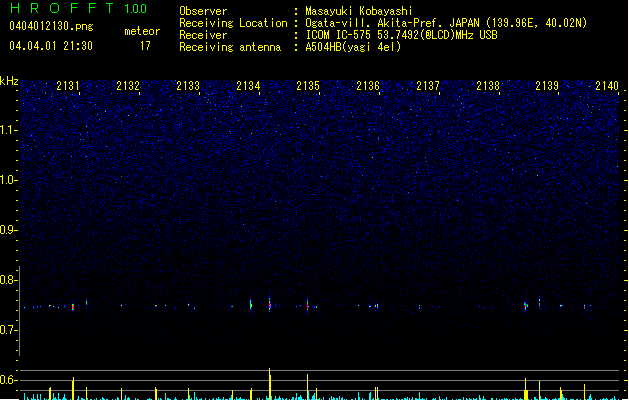Click the Receiving antenna label
This screenshot has height=400, width=629.
point(230,47)
